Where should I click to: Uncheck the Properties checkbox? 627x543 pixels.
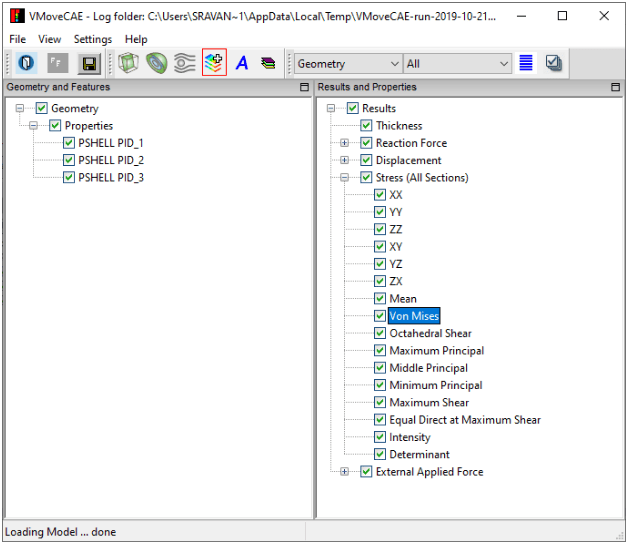tap(55, 126)
